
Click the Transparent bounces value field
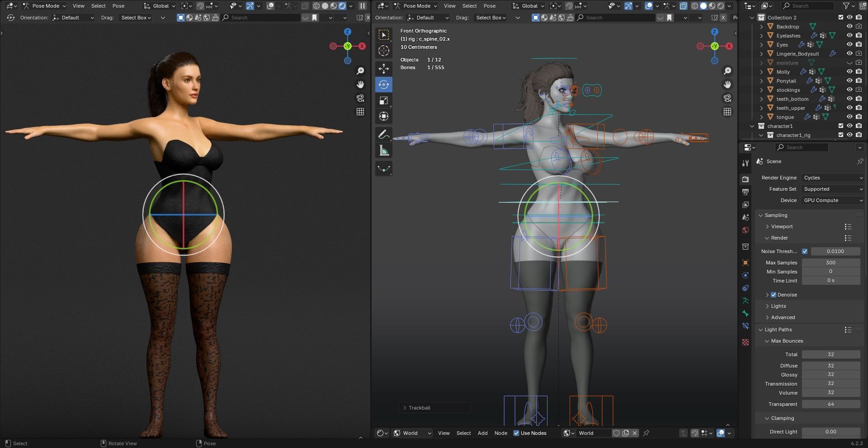click(x=831, y=404)
